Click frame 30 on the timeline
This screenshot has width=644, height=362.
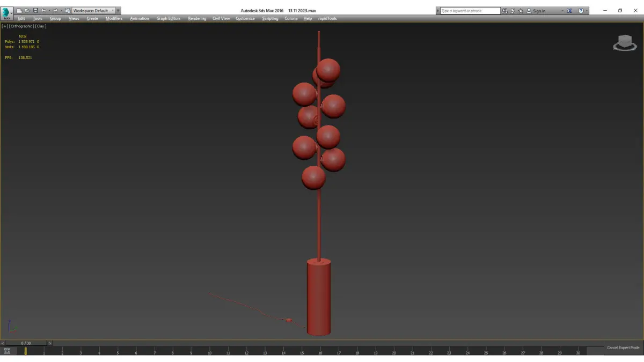pyautogui.click(x=578, y=351)
